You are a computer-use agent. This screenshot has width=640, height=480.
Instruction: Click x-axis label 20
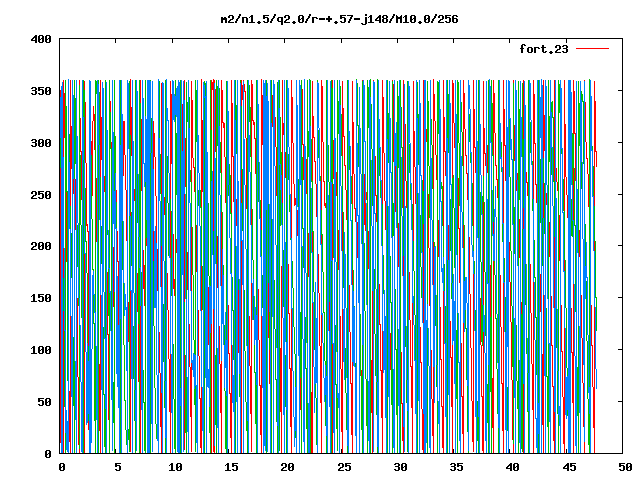(x=287, y=467)
